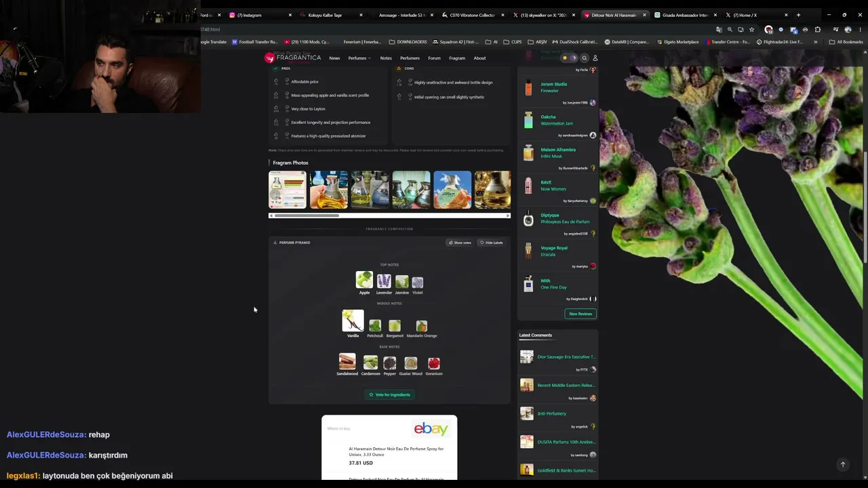This screenshot has width=868, height=488.
Task: Toggle Hide Labels in Perfume Pyramid
Action: tap(492, 243)
